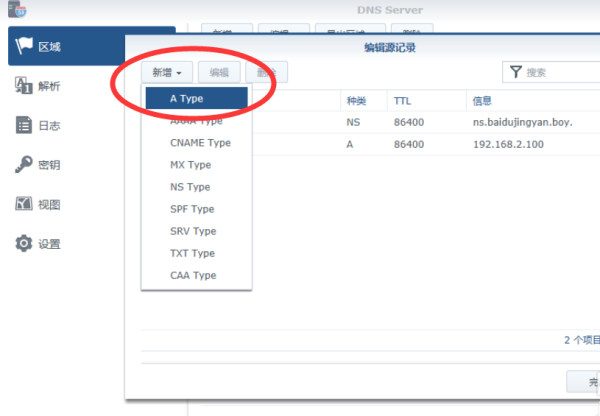Open the 视图 views section
This screenshot has width=600, height=416.
pos(49,205)
